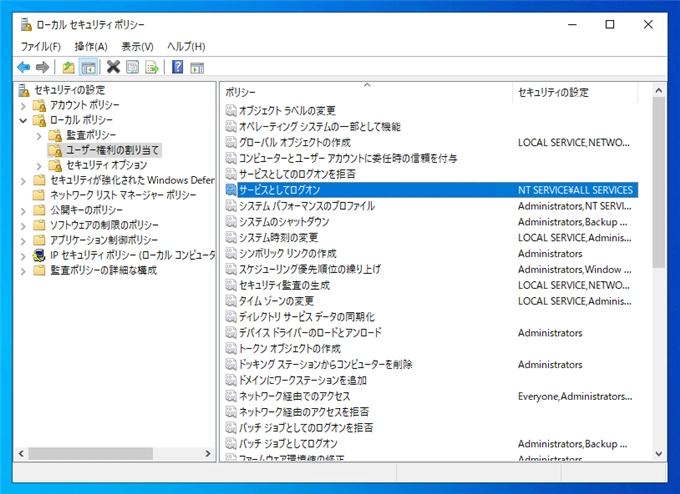Expand the ソフトウェアの制限のポリシー node
The width and height of the screenshot is (680, 494).
pyautogui.click(x=23, y=226)
